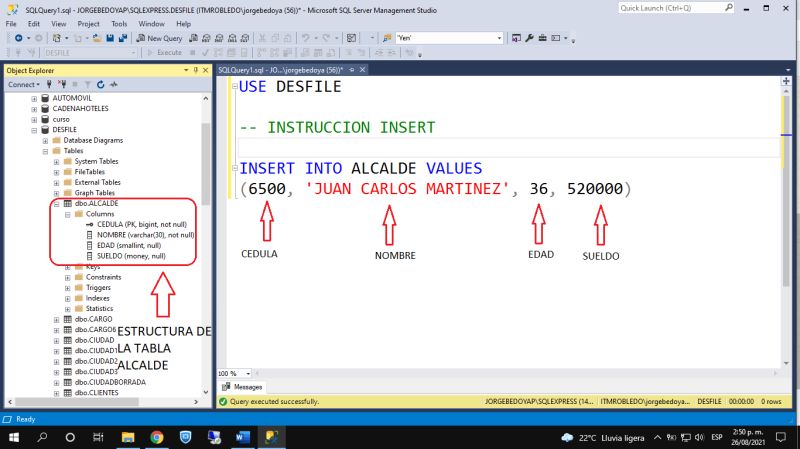Expand the Constraints folder
This screenshot has height=449, width=800.
point(68,278)
